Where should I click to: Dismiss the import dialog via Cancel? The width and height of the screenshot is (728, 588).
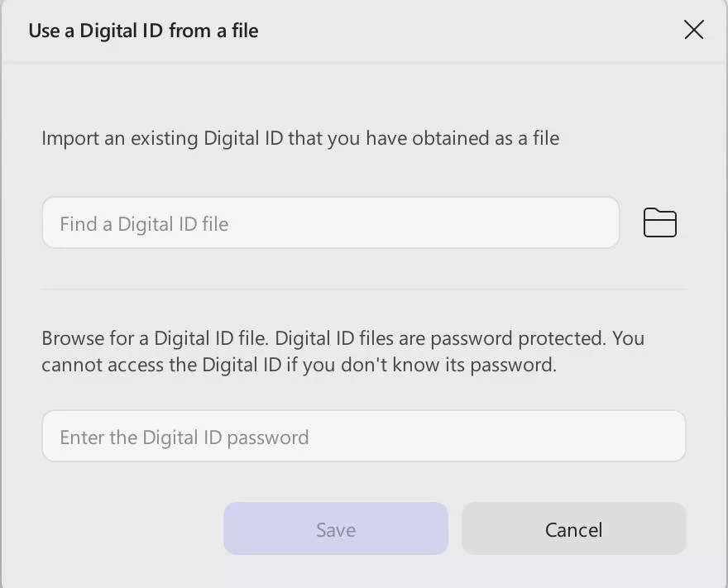point(573,529)
